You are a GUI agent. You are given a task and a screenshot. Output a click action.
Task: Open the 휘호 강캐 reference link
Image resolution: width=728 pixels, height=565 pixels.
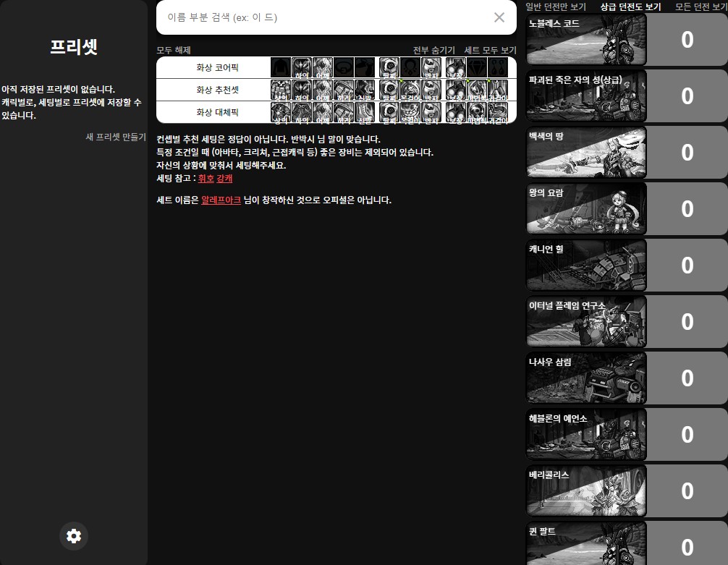[x=215, y=178]
